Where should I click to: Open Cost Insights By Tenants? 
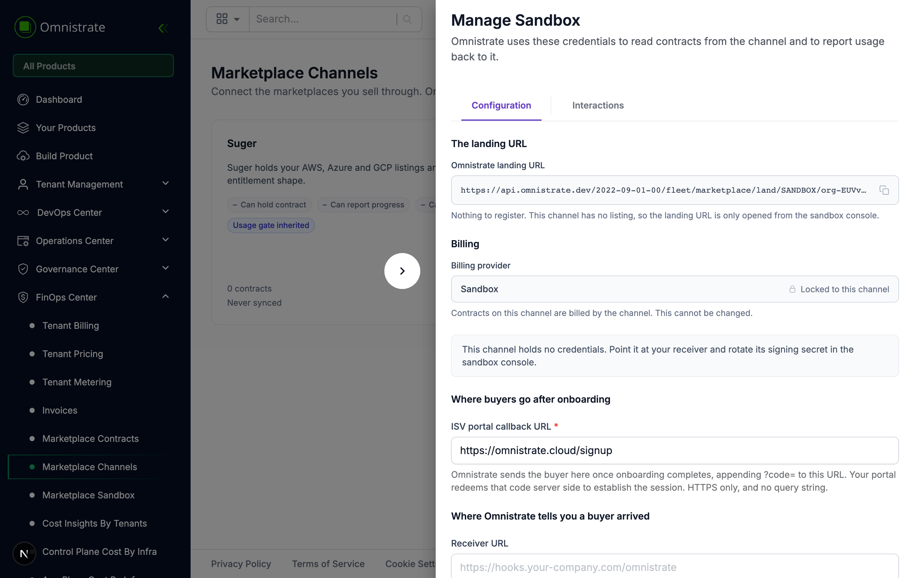click(x=94, y=524)
